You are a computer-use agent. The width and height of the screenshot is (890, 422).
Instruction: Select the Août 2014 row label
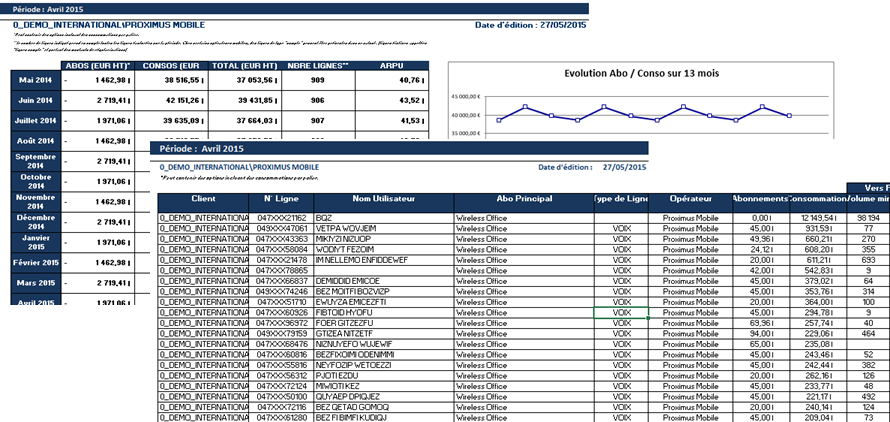point(35,141)
